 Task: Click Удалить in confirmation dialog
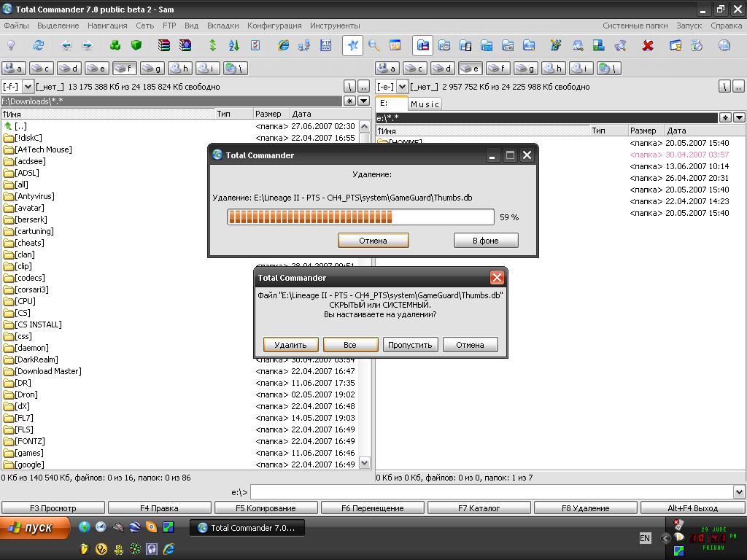click(290, 345)
